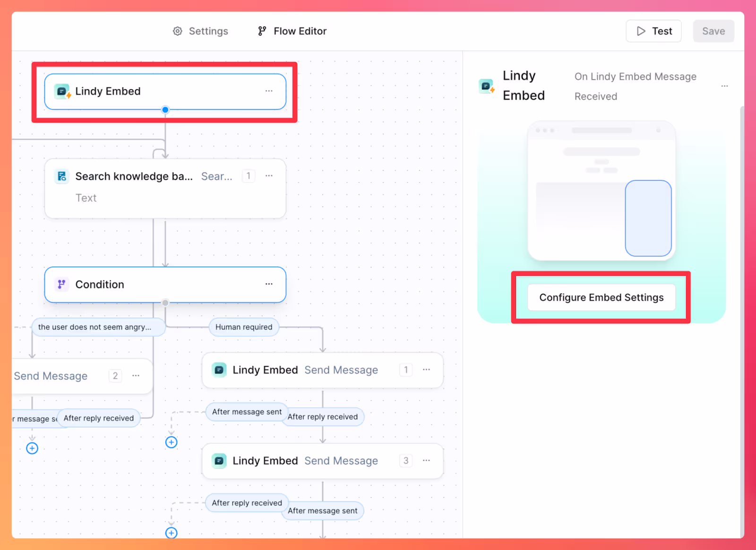Click the step number 1 badge on Search knowledge base
The height and width of the screenshot is (550, 756).
(249, 176)
